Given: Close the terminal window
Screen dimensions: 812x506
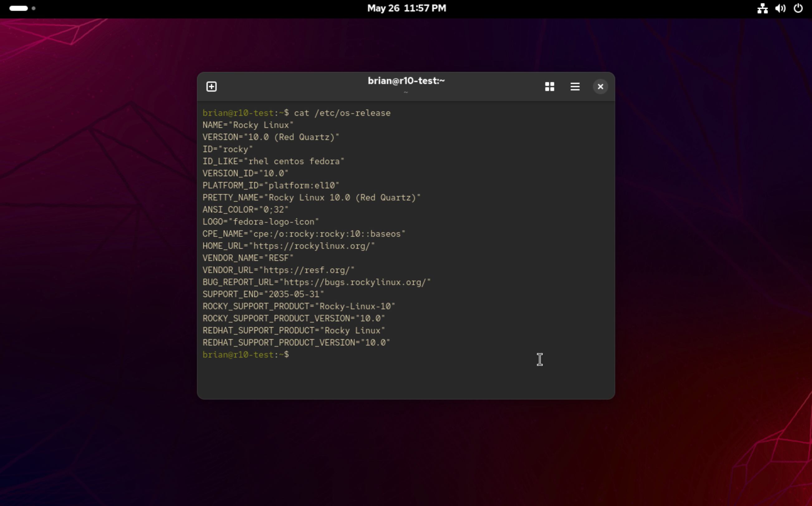Looking at the screenshot, I should 600,87.
